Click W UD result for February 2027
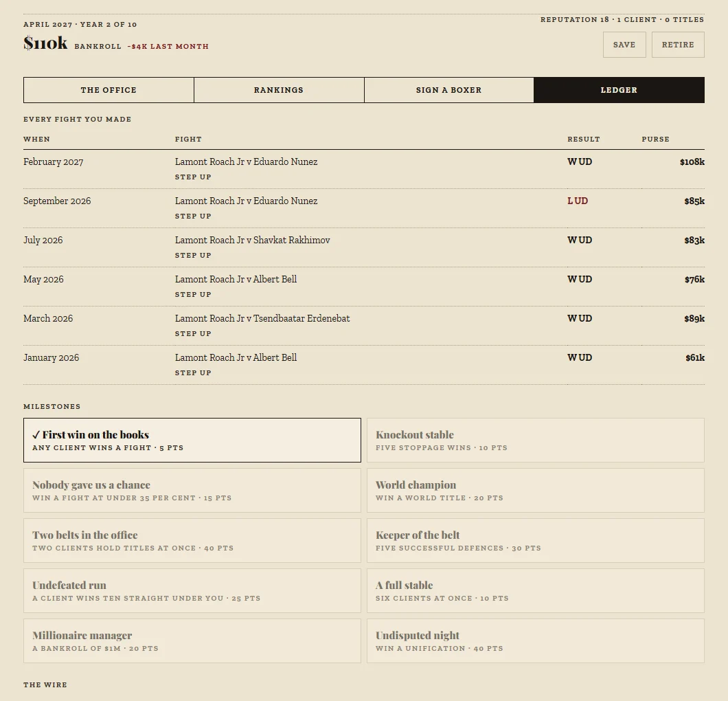The width and height of the screenshot is (728, 701). [580, 162]
